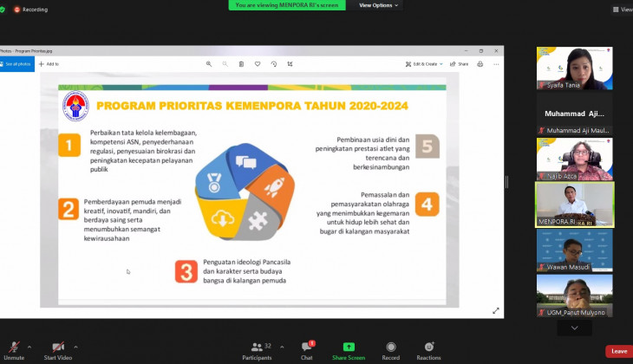Expand audio options arrow beside Unmute
Screen dimensions: 633x364
[x=29, y=347]
